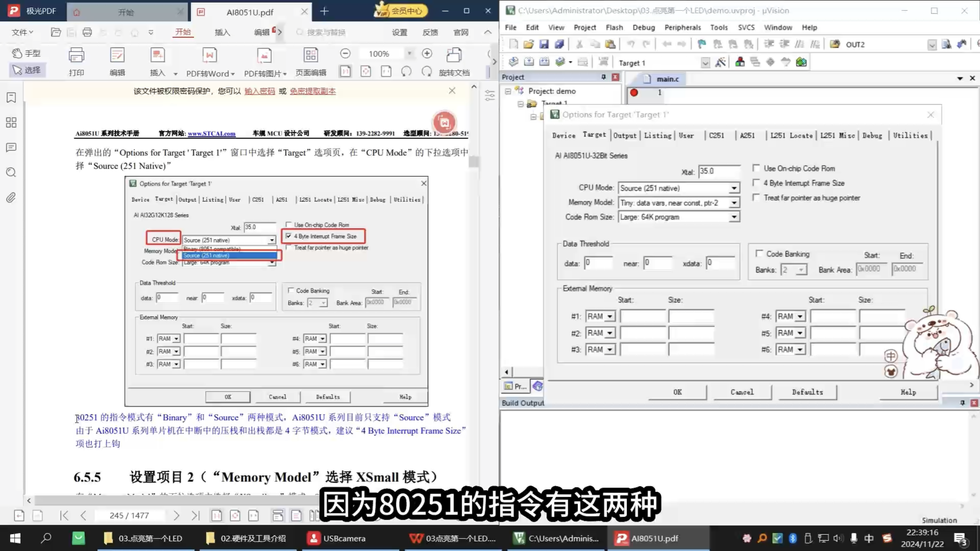Open the CPU Mode dropdown in uVision dialog
The width and height of the screenshot is (980, 551).
[734, 188]
